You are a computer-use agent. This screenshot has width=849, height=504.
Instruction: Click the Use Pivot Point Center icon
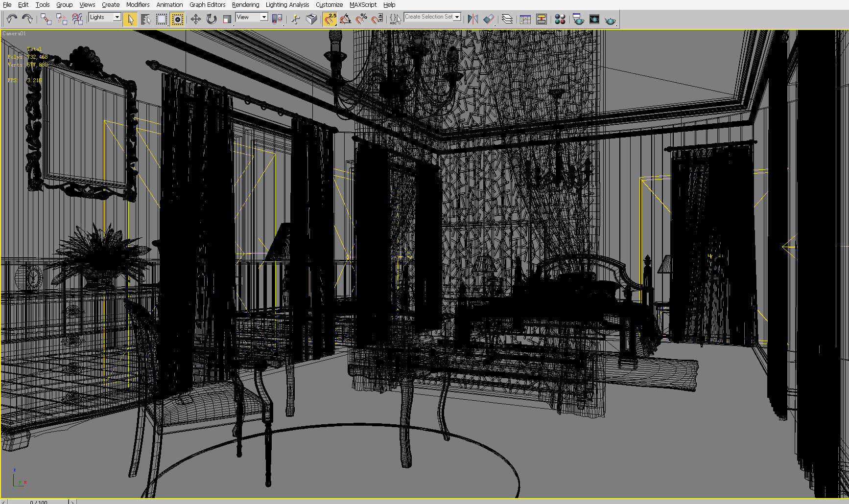coord(277,19)
